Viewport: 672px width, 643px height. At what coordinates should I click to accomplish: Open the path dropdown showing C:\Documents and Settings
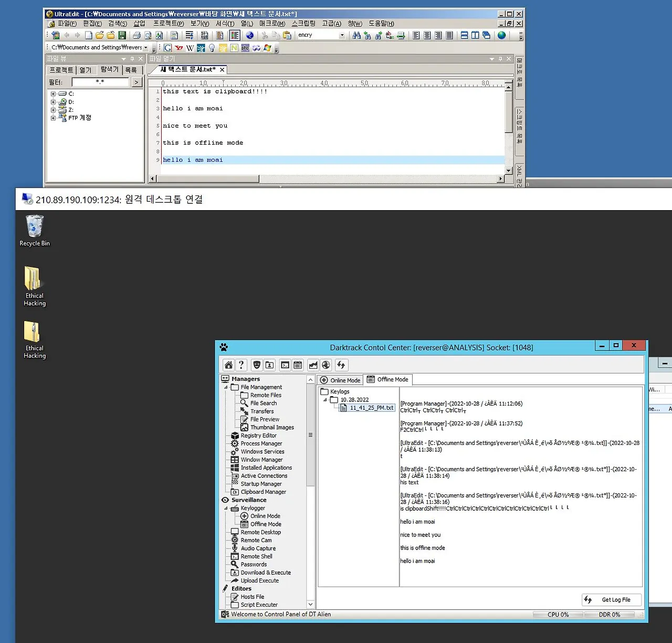(146, 48)
